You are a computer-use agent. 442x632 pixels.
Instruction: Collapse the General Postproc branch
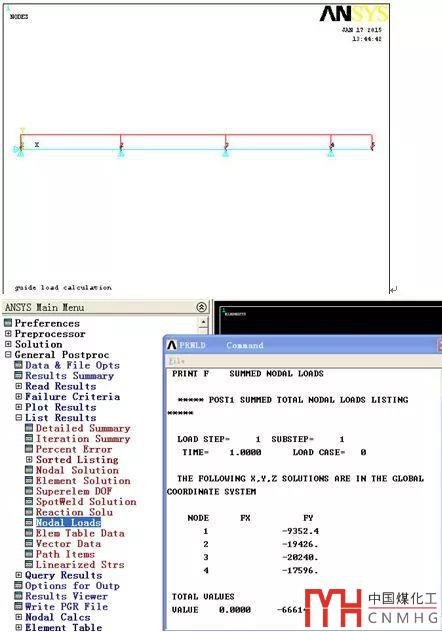point(8,355)
